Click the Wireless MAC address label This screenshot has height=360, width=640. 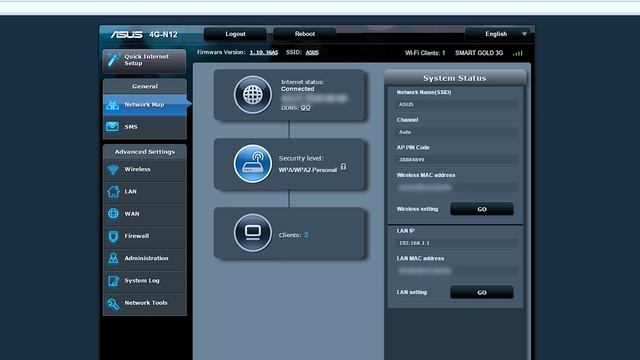click(x=426, y=175)
